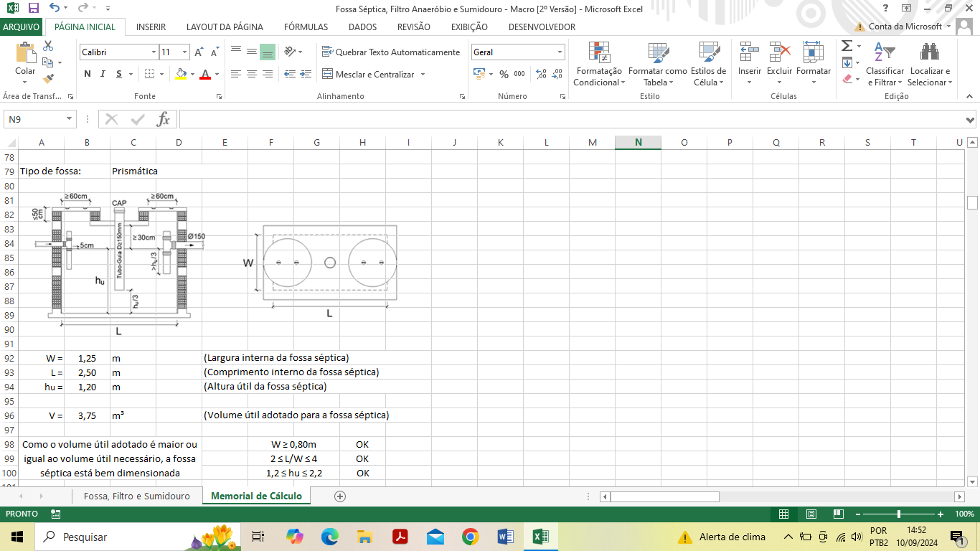Click the zoom slider in status bar
Viewport: 980px width, 551px height.
click(x=899, y=514)
